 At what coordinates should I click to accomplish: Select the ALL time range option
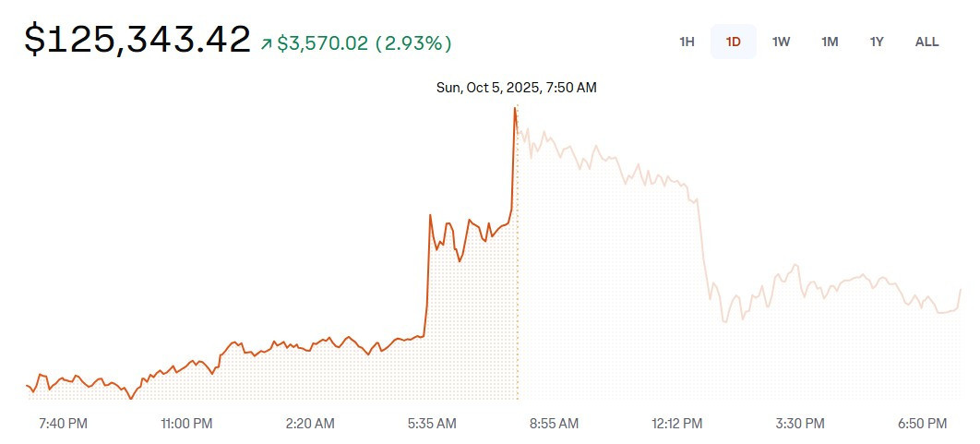926,42
